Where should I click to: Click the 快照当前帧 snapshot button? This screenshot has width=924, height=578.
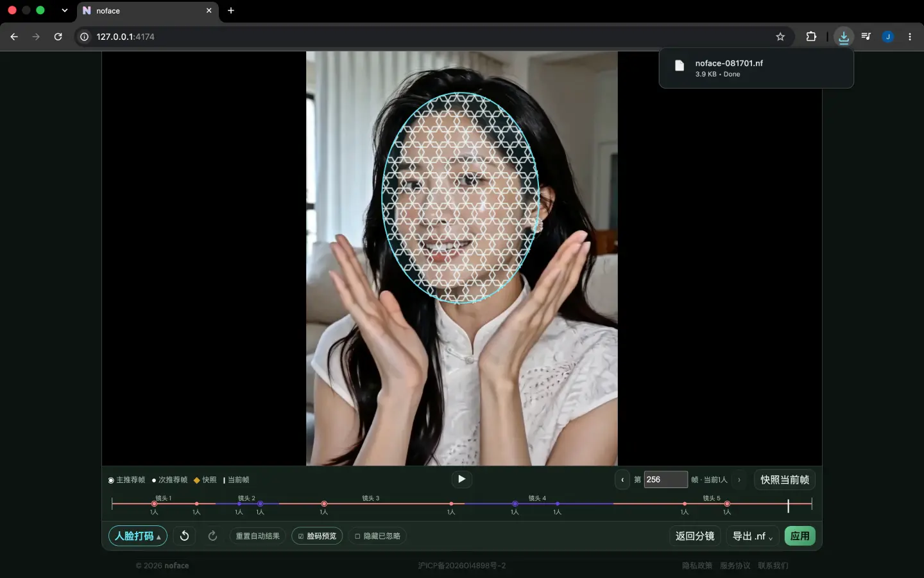click(x=785, y=480)
